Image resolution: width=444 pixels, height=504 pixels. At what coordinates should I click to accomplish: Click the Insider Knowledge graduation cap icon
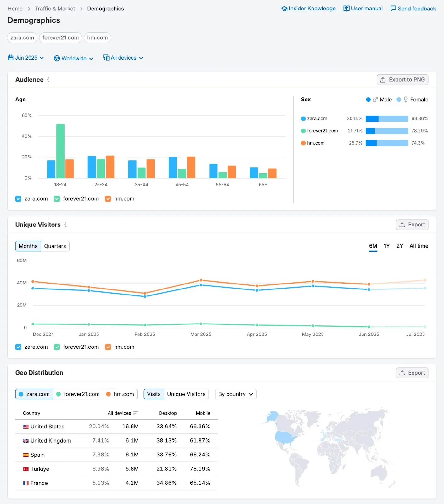(284, 9)
